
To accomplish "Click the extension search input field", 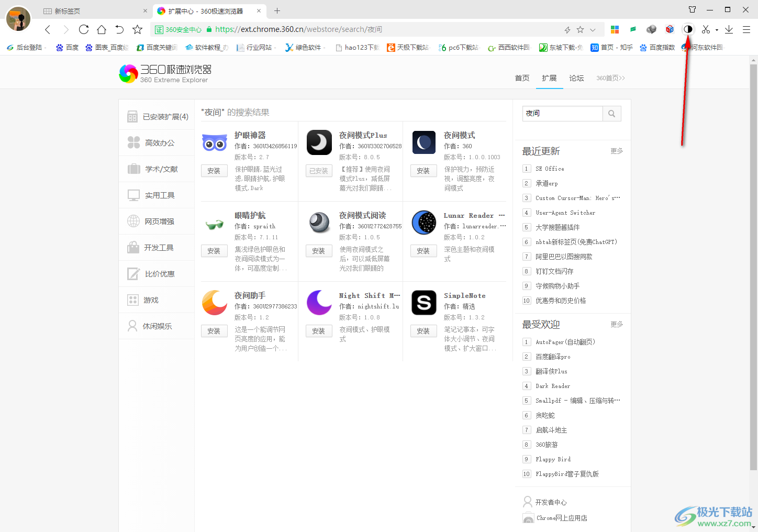I will [562, 114].
